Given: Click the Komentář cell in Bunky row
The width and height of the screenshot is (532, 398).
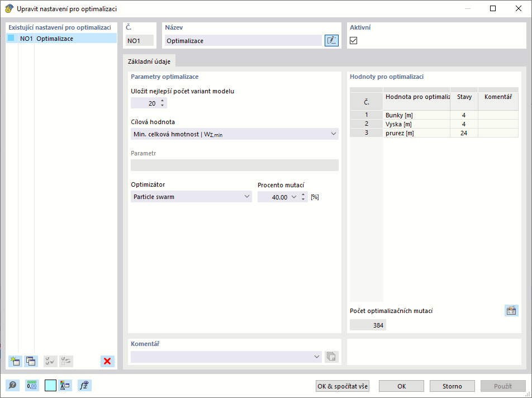Looking at the screenshot, I should click(498, 115).
